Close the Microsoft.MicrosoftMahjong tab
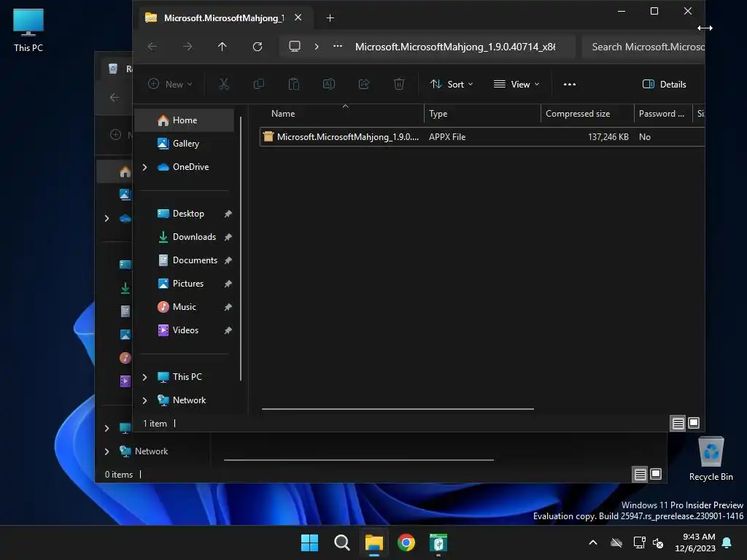Image resolution: width=747 pixels, height=560 pixels. point(298,17)
